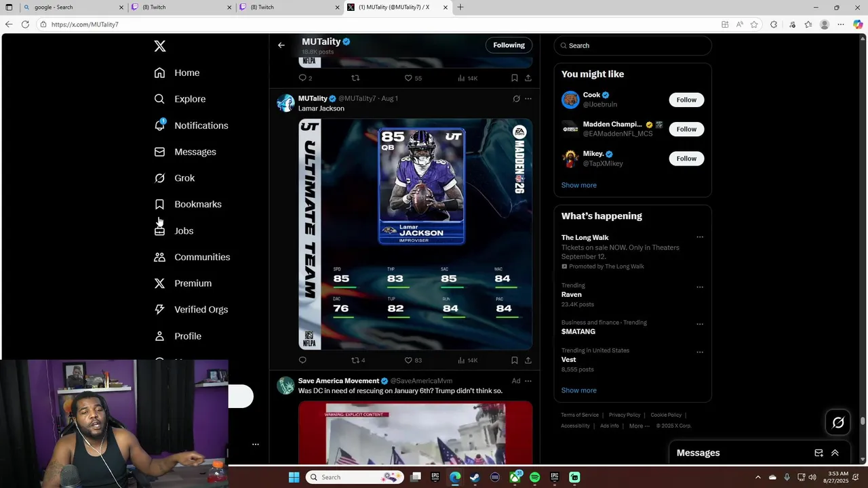The height and width of the screenshot is (488, 868).
Task: Click Show more under What's happening
Action: tap(579, 390)
